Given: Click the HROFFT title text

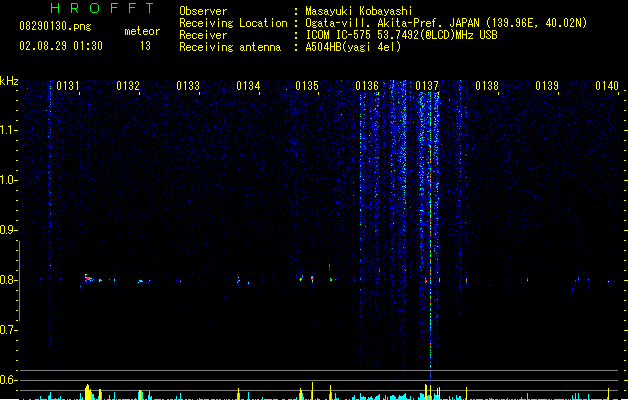Looking at the screenshot, I should pyautogui.click(x=102, y=8).
